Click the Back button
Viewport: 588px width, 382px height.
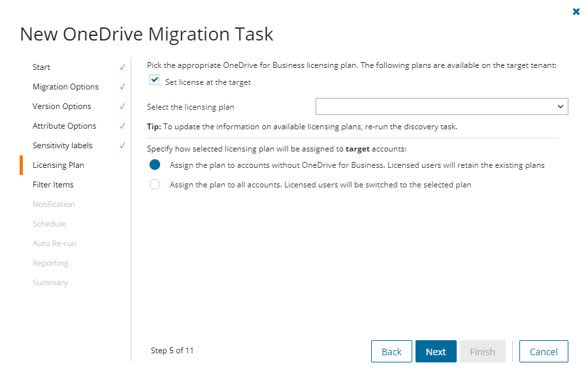click(x=391, y=351)
